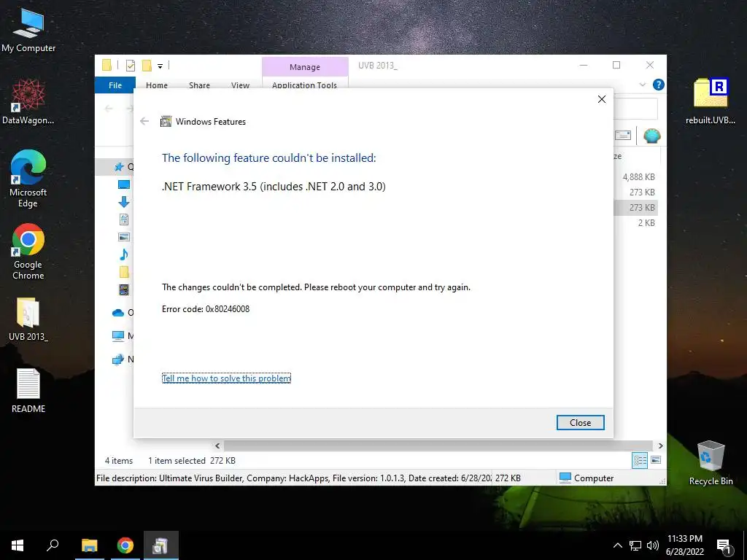This screenshot has width=747, height=560.
Task: Open the notification center icon
Action: 724,546
